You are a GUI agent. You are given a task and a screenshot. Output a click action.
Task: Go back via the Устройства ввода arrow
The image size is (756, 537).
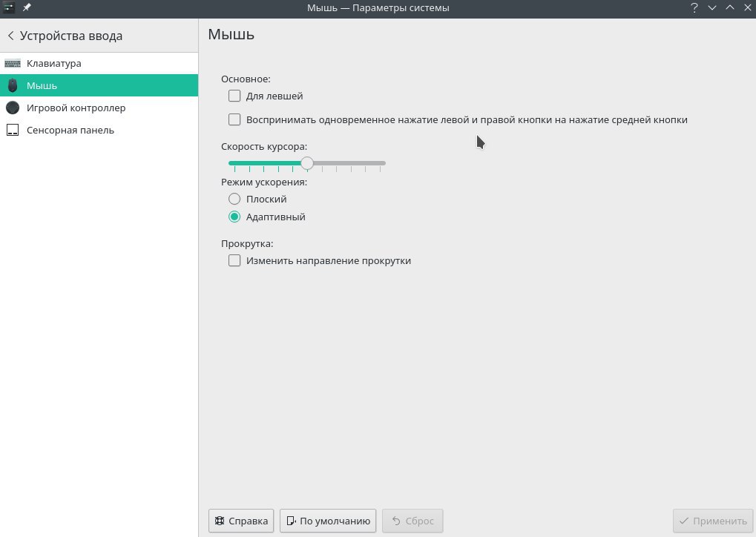point(10,36)
